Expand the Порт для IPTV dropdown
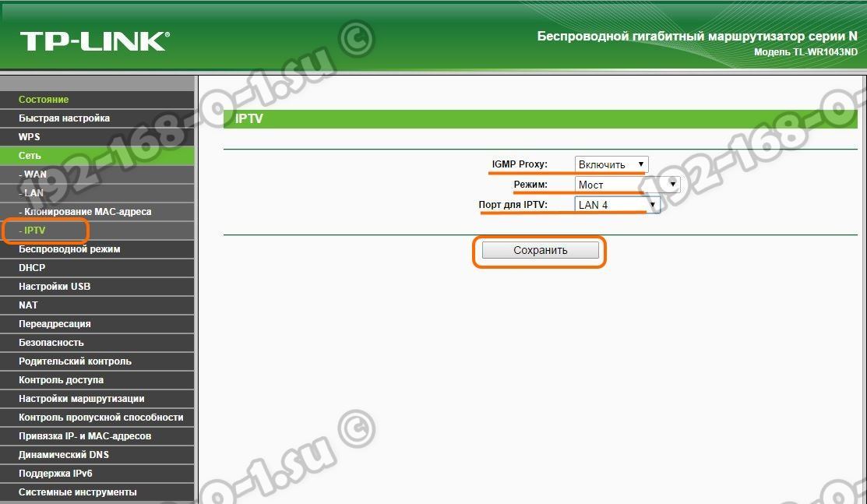This screenshot has height=504, width=867. (x=617, y=205)
